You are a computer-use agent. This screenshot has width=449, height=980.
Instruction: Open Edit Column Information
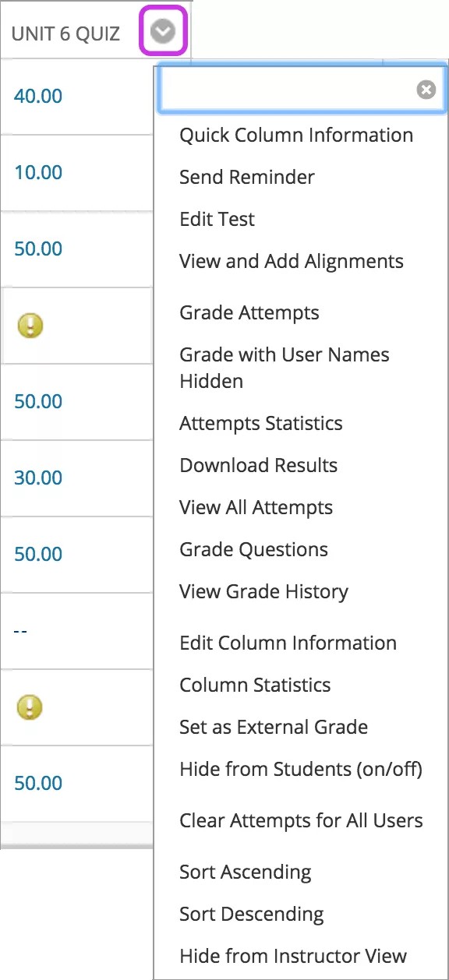288,643
